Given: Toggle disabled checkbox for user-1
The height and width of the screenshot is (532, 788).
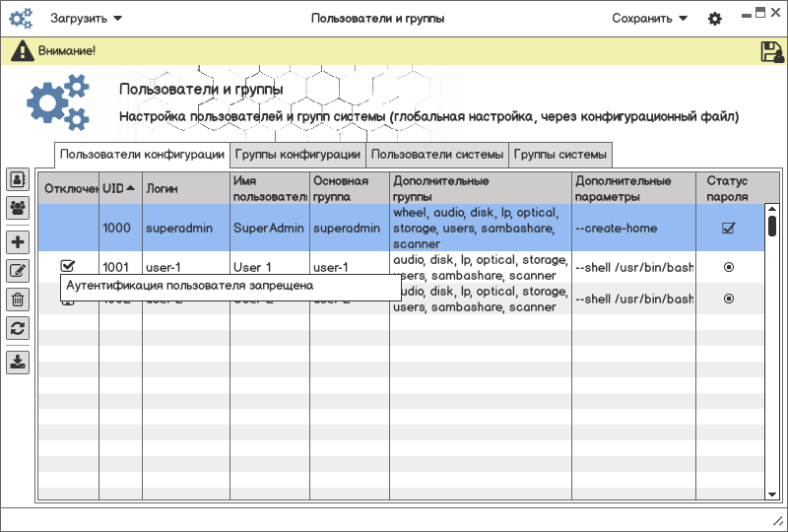Looking at the screenshot, I should [68, 266].
